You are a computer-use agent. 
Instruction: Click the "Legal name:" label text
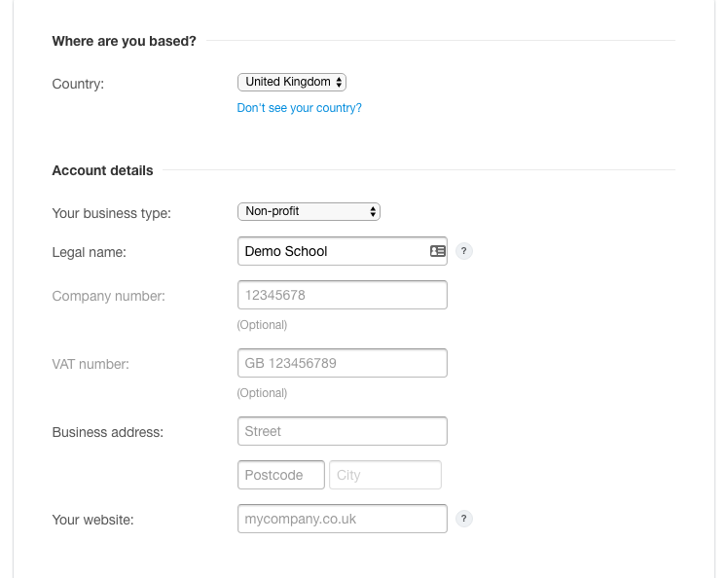(90, 252)
